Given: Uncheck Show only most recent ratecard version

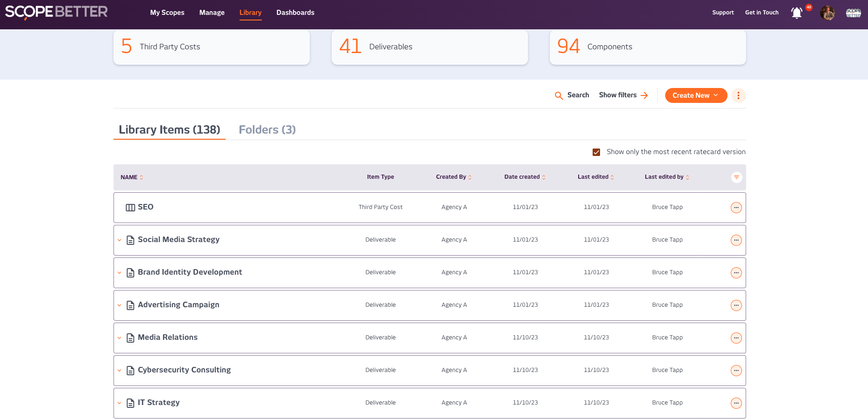Looking at the screenshot, I should (x=596, y=152).
